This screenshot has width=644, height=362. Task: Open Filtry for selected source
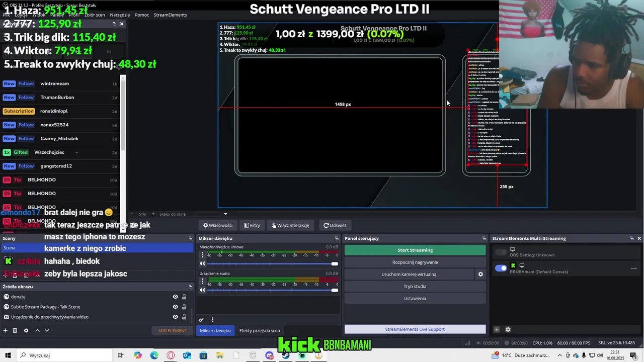pyautogui.click(x=252, y=225)
